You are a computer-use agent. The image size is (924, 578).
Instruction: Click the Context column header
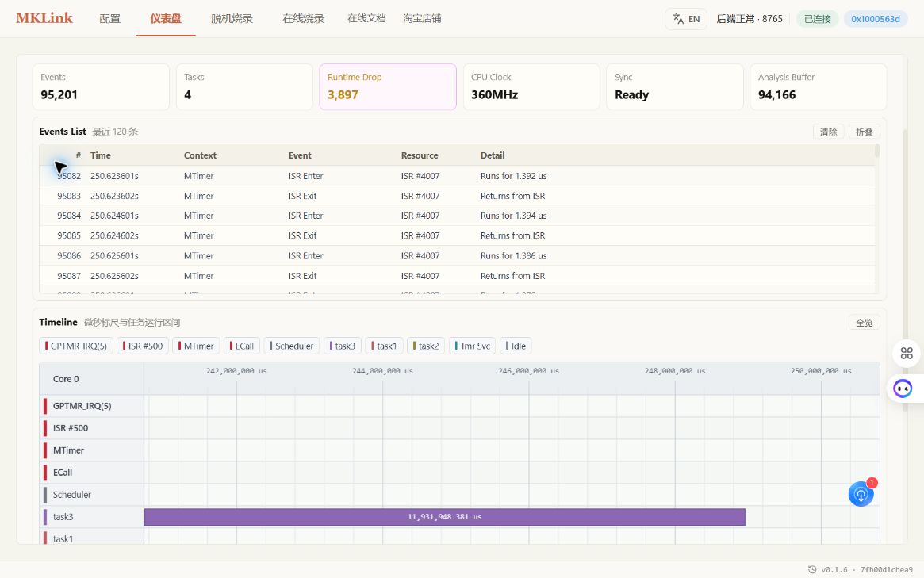200,155
